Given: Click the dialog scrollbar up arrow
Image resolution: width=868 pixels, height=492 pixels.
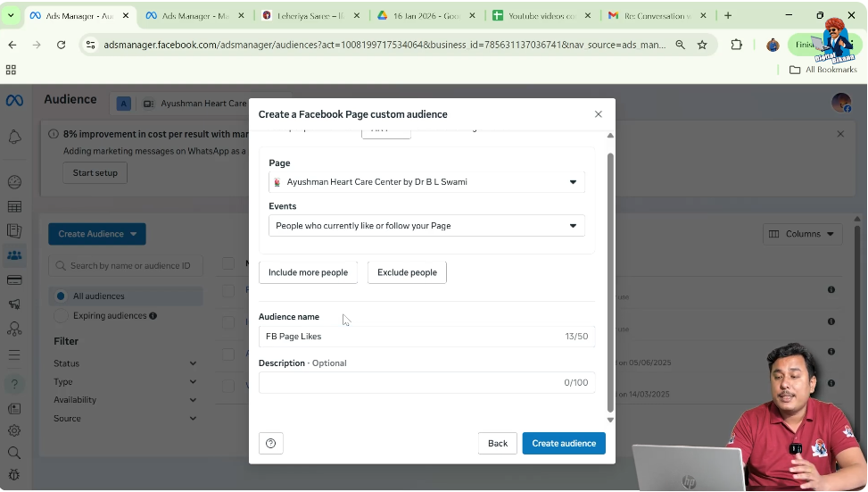Looking at the screenshot, I should 610,136.
